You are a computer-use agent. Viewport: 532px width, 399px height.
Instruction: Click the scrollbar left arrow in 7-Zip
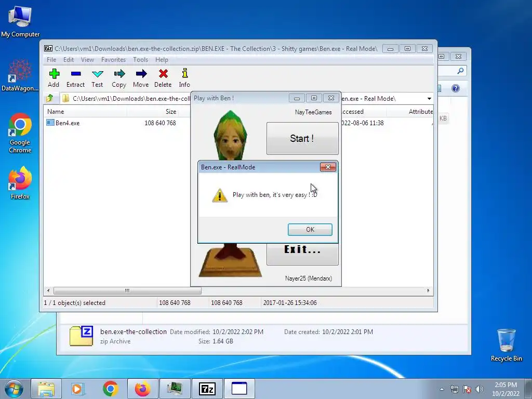pos(48,291)
